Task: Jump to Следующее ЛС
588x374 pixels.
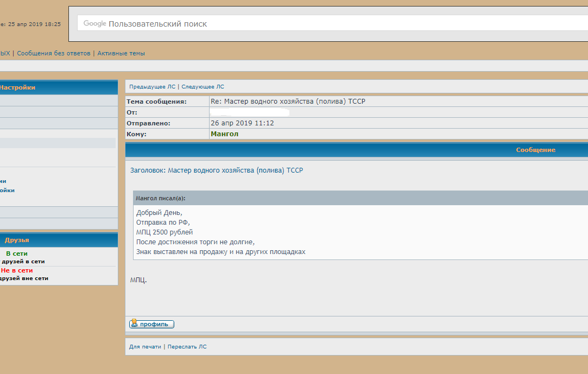Action: tap(203, 87)
